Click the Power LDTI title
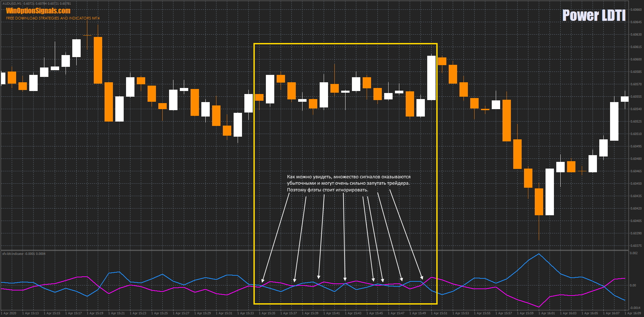The height and width of the screenshot is (317, 644). coord(594,15)
